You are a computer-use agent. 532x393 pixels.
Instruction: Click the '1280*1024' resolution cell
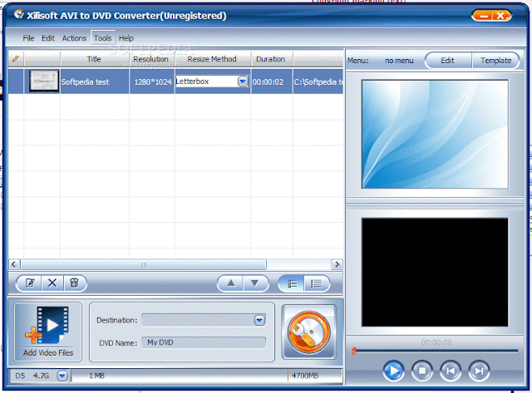click(152, 81)
